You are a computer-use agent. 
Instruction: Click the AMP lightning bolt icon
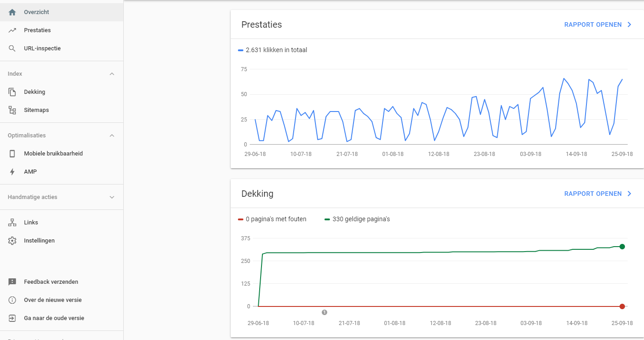(x=12, y=172)
